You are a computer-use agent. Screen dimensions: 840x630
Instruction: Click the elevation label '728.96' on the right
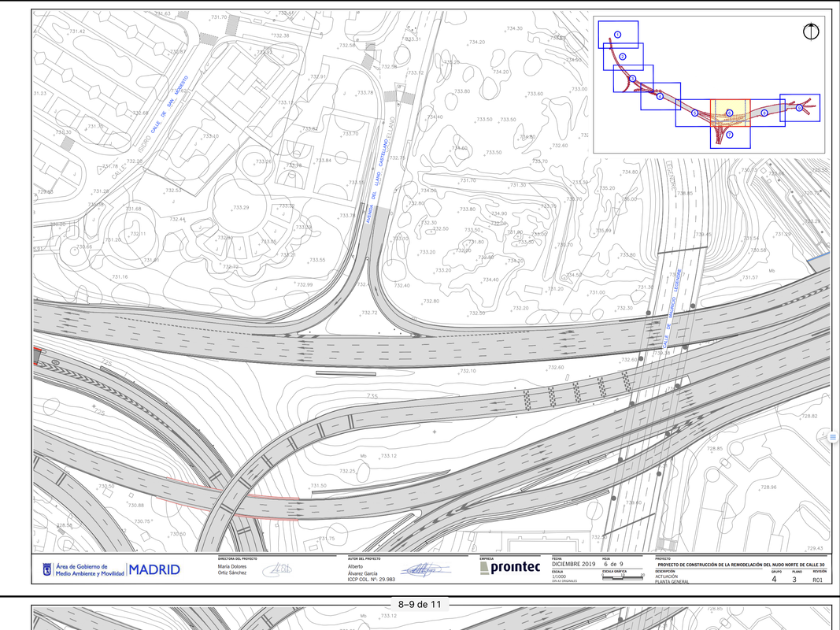[768, 487]
